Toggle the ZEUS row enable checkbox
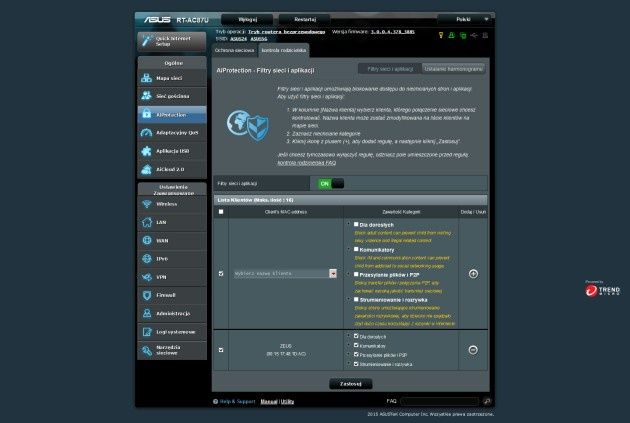This screenshot has width=630, height=423. (x=221, y=350)
